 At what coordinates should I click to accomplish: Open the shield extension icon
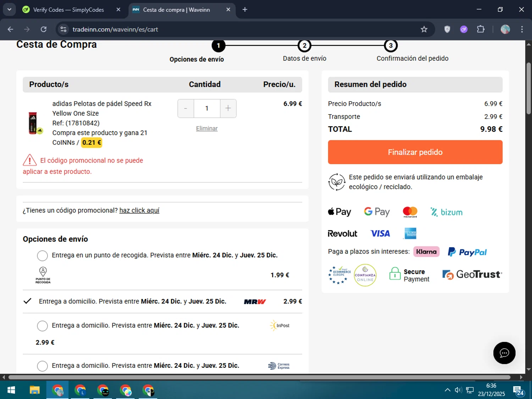pos(447,29)
